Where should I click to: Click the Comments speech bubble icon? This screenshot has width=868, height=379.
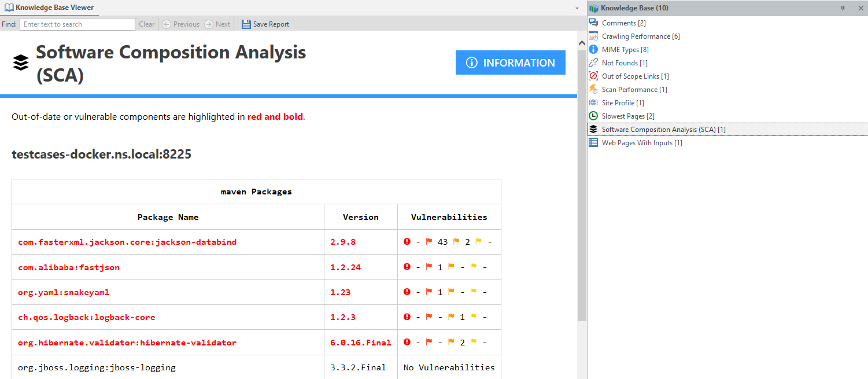coord(593,23)
